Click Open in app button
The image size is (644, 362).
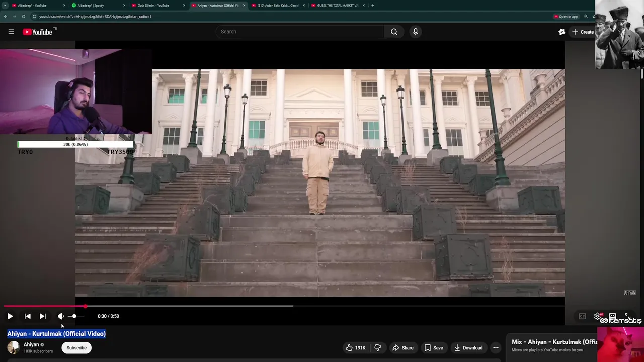tap(566, 17)
